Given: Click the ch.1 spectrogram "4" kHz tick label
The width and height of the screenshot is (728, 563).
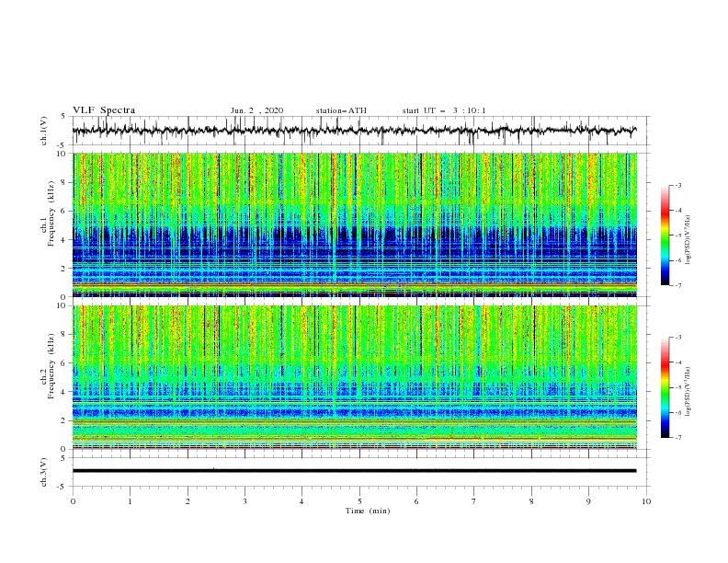Looking at the screenshot, I should click(63, 240).
